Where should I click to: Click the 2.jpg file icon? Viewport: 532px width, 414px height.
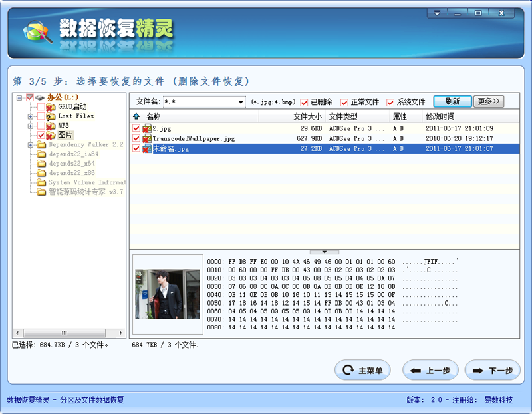tap(147, 128)
